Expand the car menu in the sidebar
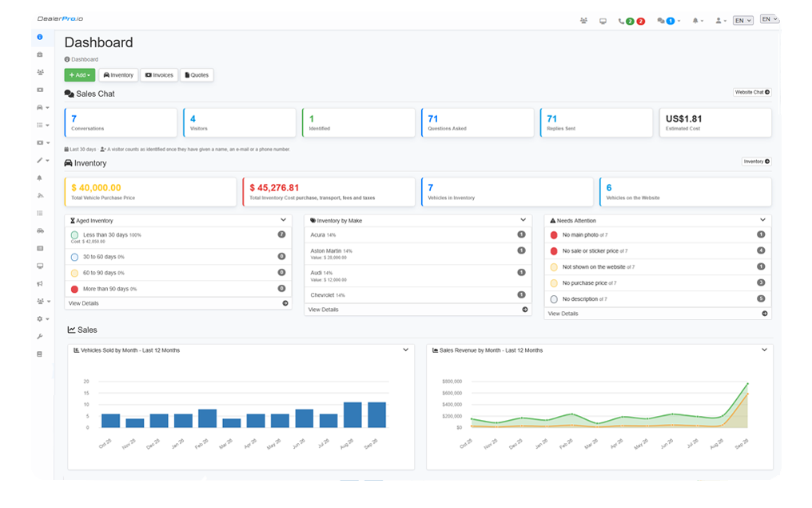812x508 pixels. 42,108
